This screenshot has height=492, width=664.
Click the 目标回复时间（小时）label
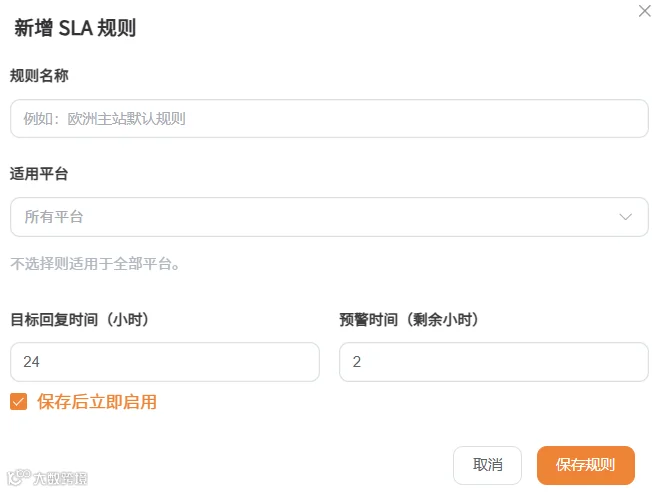80,319
